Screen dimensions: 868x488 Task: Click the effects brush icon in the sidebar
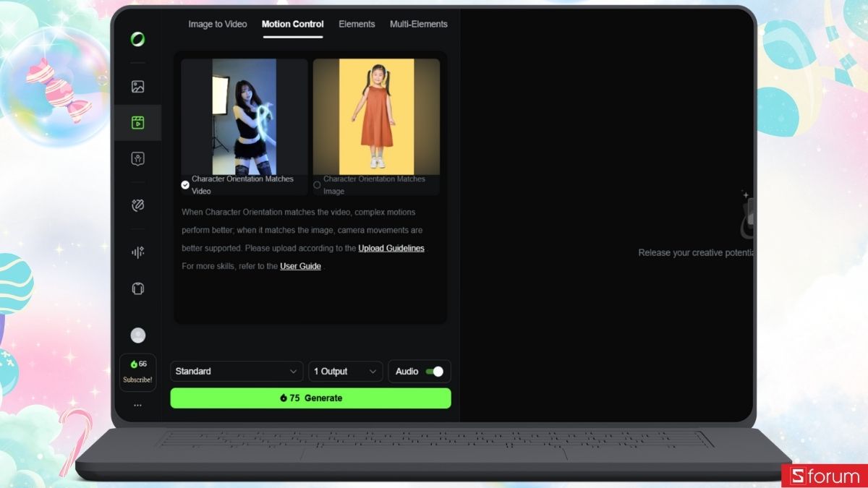pos(137,205)
